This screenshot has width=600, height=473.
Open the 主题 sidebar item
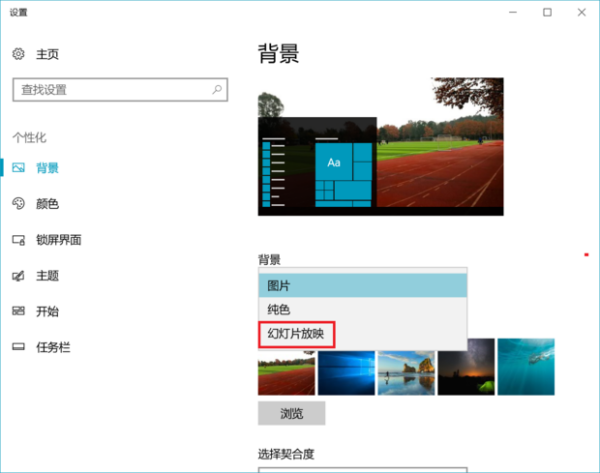pyautogui.click(x=47, y=276)
